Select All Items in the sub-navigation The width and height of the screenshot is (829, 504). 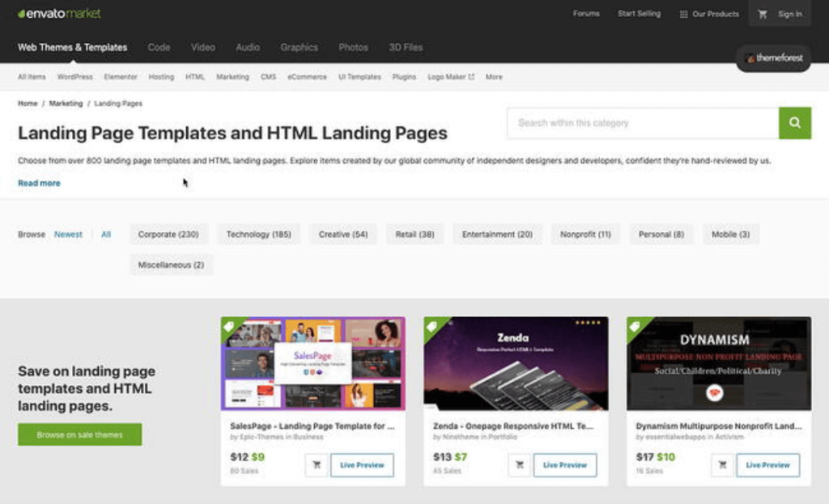[32, 77]
